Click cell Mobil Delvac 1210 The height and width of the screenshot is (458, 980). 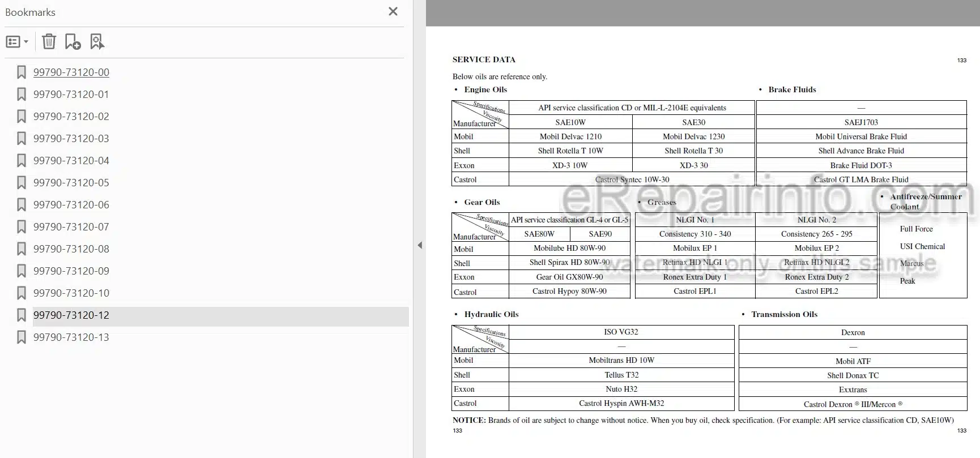tap(570, 136)
